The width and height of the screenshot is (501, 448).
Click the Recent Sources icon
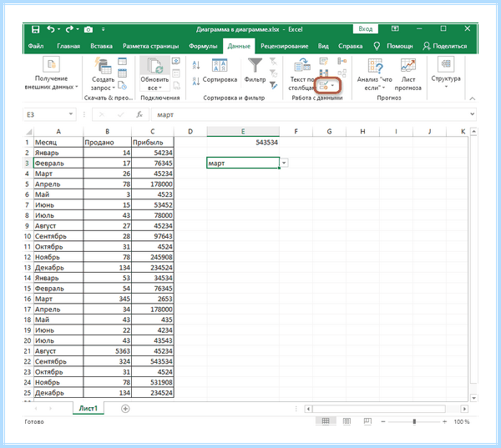tap(123, 85)
